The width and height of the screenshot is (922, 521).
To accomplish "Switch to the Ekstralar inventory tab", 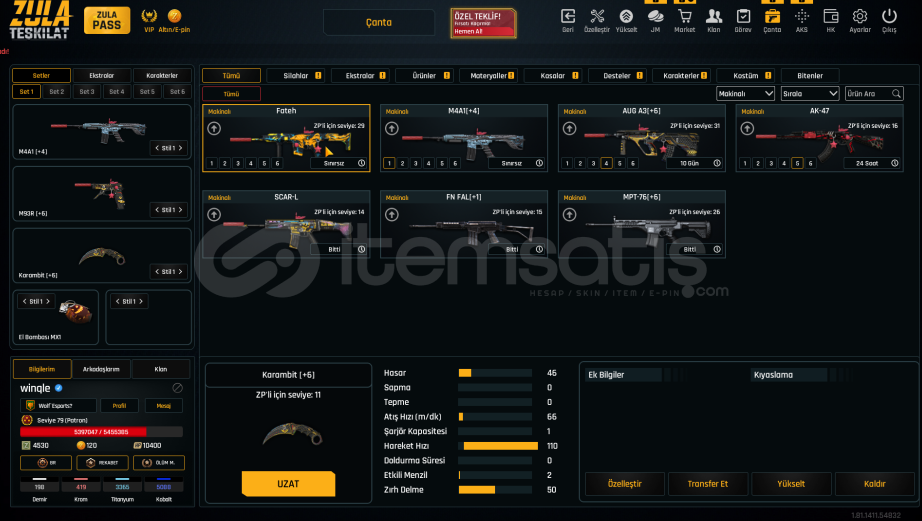I will [x=360, y=75].
